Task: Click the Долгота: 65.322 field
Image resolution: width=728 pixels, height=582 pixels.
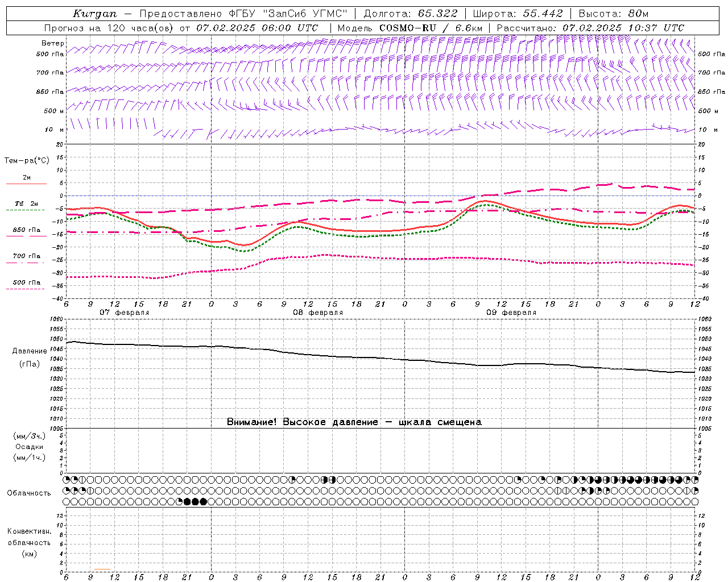Action: (410, 14)
